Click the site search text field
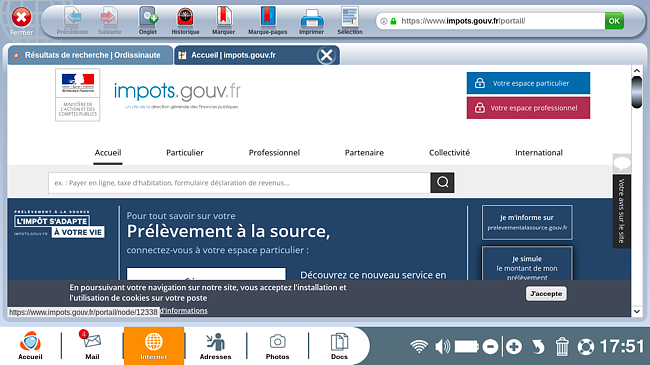This screenshot has width=650, height=365. [x=239, y=183]
